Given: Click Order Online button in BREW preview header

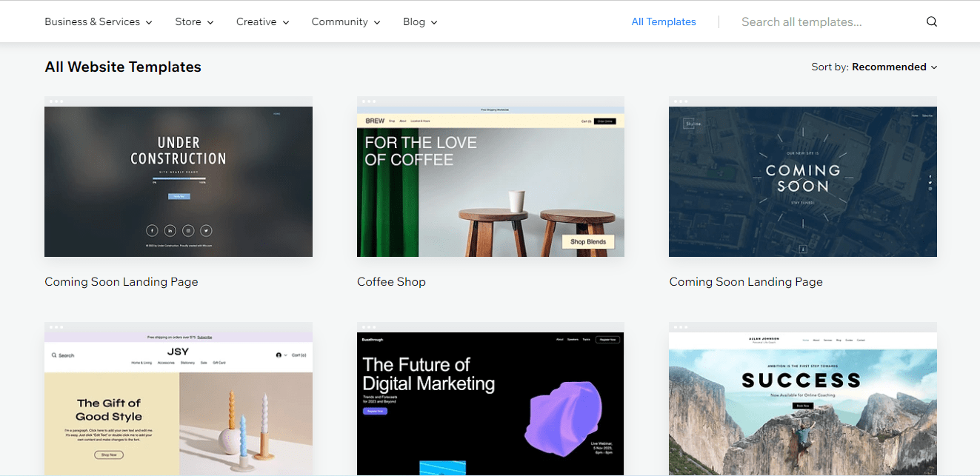Looking at the screenshot, I should pyautogui.click(x=605, y=120).
